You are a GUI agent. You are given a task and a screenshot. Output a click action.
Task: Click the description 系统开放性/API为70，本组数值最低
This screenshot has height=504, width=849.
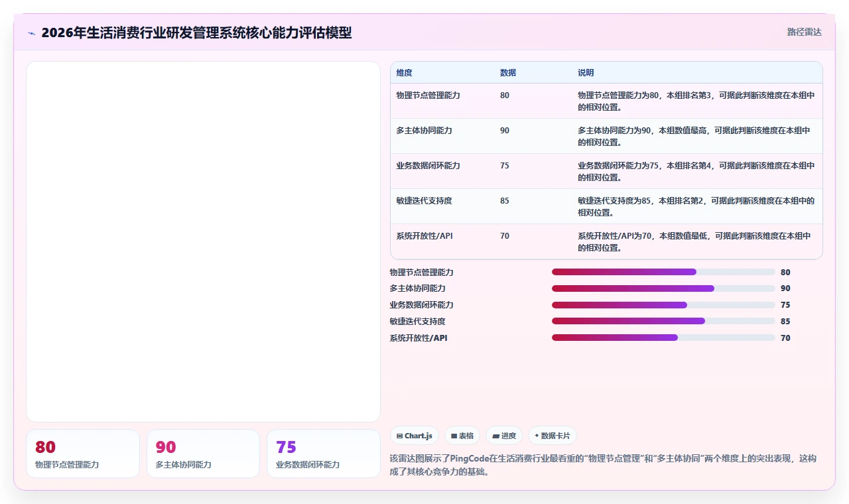tap(694, 242)
